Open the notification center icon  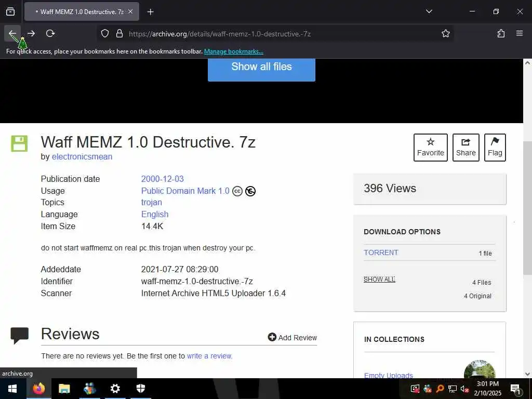tap(515, 389)
